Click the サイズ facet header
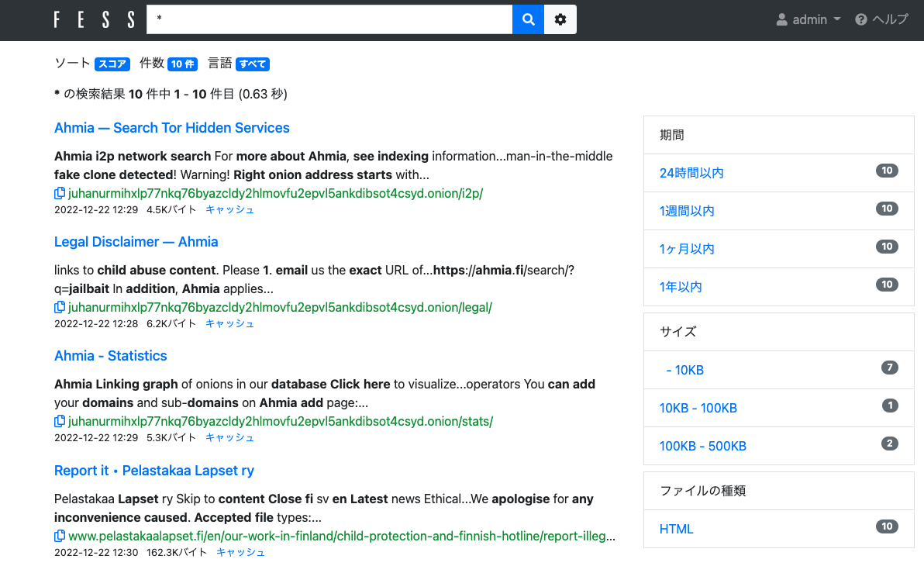This screenshot has width=924, height=573. [778, 332]
